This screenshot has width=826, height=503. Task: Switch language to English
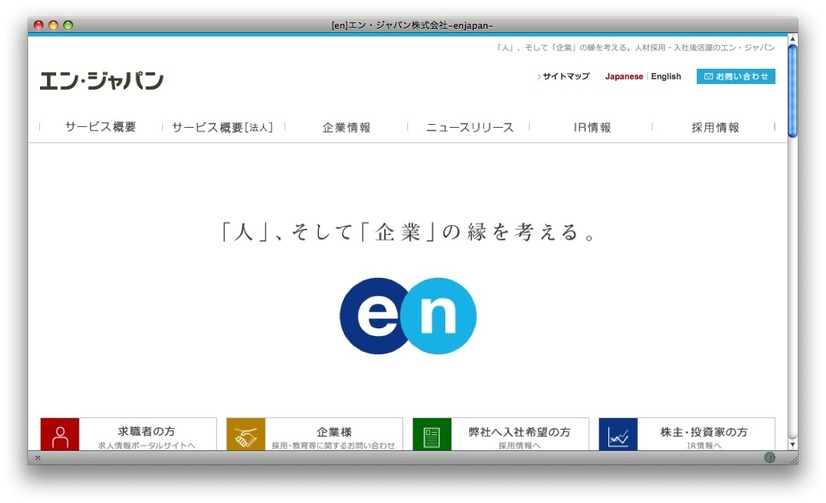coord(666,76)
